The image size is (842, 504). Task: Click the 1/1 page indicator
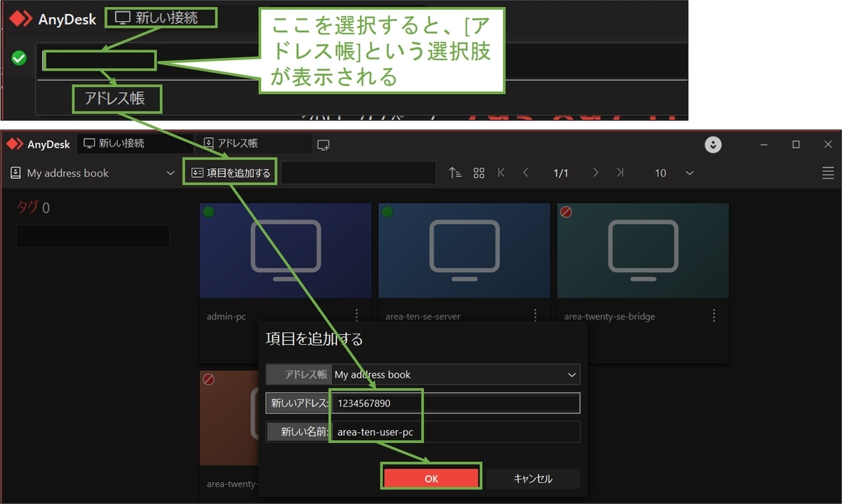[x=561, y=173]
